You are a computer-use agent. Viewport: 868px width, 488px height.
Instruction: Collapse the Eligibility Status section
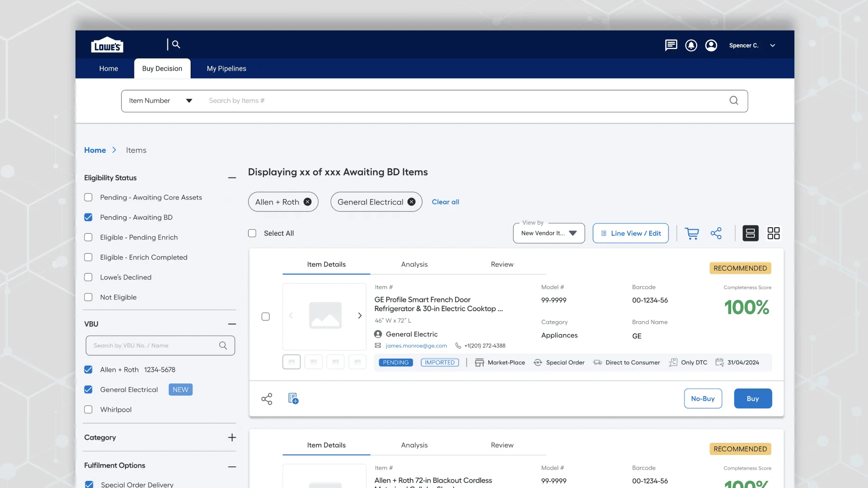tap(232, 178)
